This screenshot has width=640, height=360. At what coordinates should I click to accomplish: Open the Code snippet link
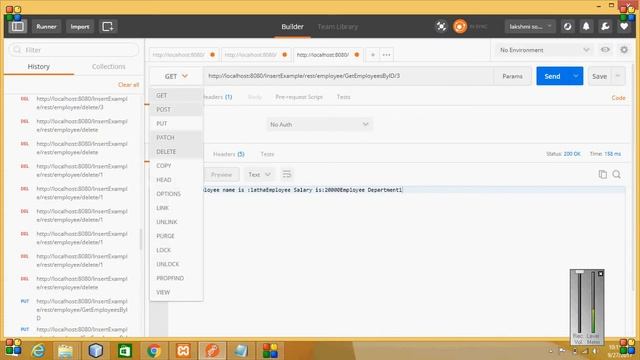(618, 98)
